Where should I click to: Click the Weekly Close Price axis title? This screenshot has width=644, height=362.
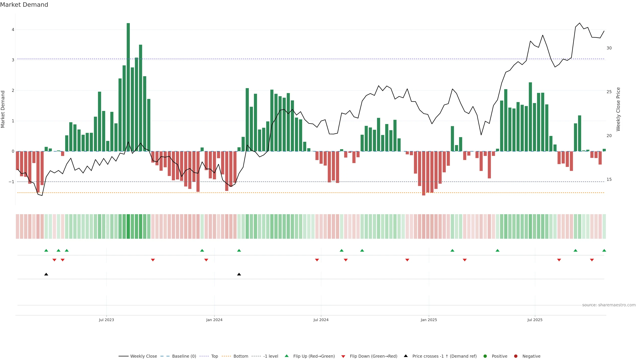coord(618,109)
